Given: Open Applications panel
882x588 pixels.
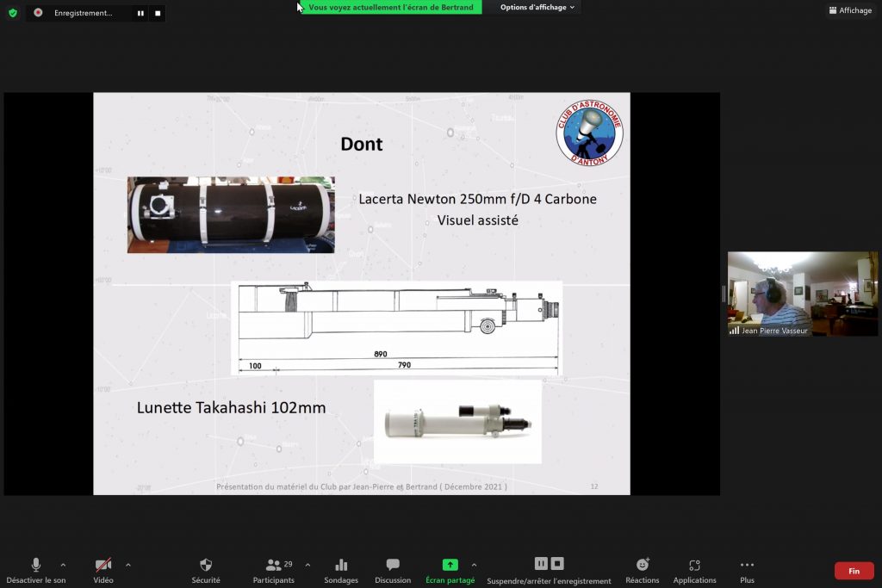Looking at the screenshot, I should pos(695,571).
